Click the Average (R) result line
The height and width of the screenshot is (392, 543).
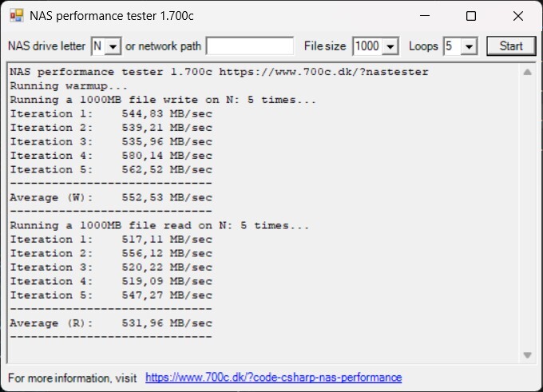(x=111, y=323)
